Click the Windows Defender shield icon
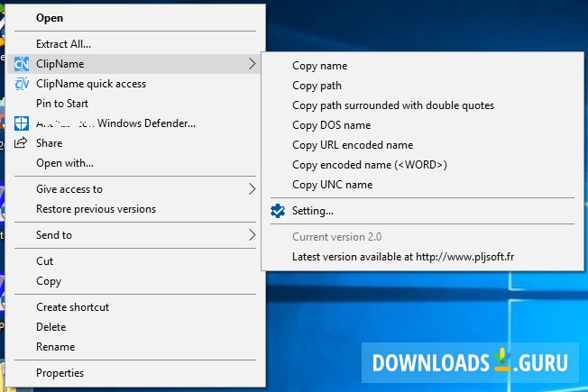 [22, 123]
